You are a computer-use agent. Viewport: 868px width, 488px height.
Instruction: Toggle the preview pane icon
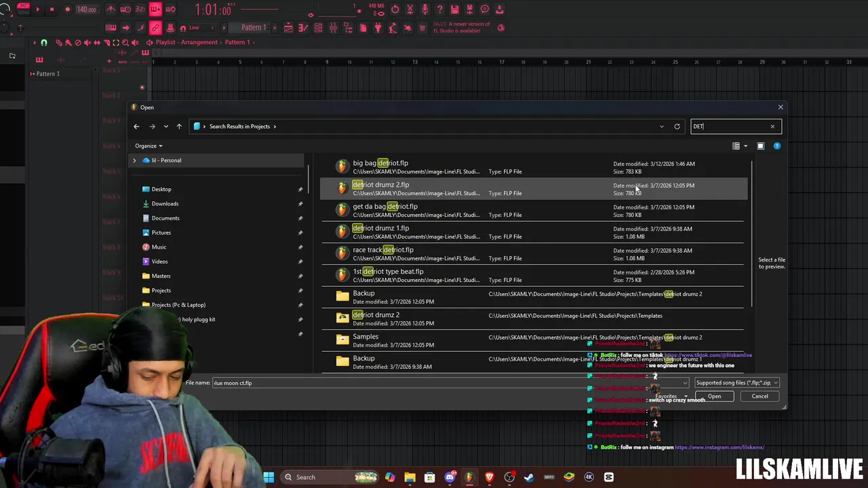click(x=760, y=146)
